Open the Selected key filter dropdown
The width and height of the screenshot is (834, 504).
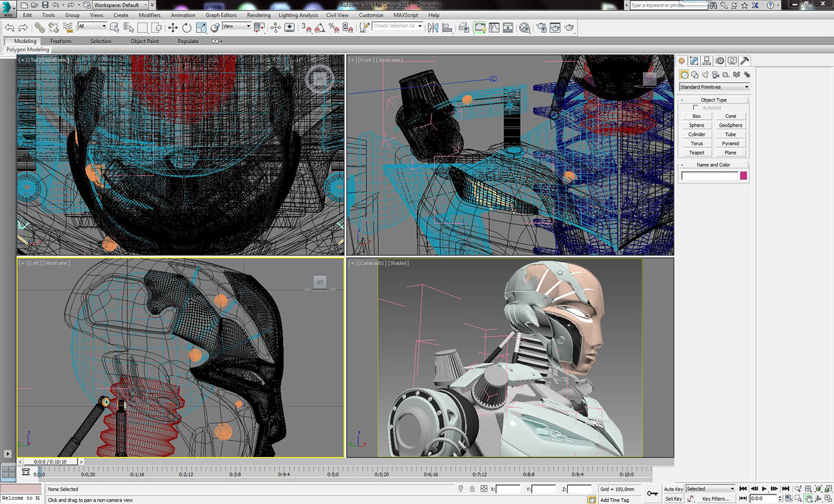(x=732, y=489)
